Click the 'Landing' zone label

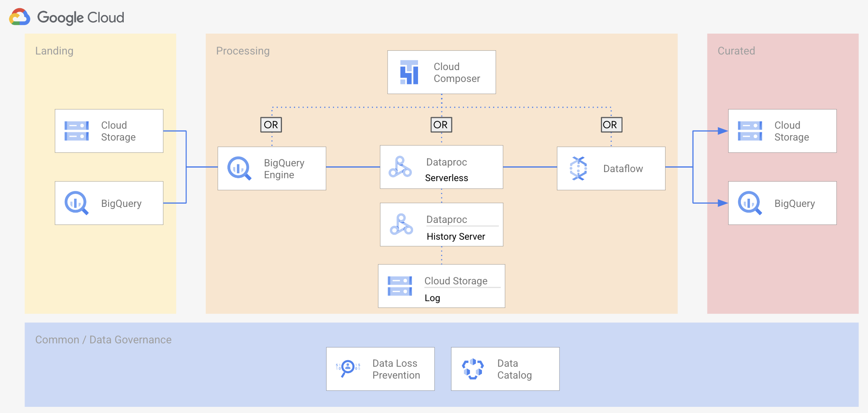click(54, 51)
